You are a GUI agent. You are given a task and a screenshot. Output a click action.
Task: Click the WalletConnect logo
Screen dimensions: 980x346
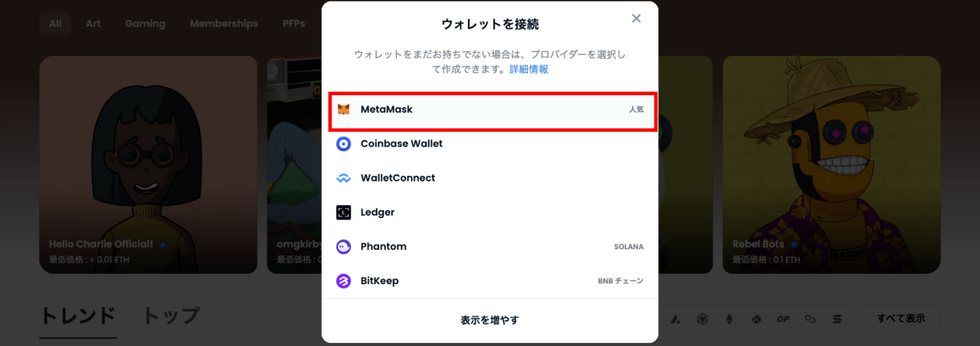[x=343, y=178]
